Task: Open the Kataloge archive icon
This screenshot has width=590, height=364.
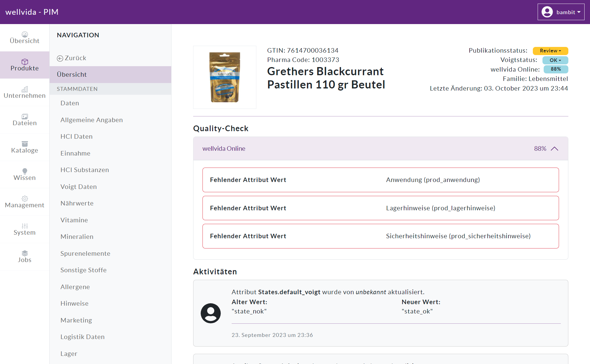Action: (25, 144)
